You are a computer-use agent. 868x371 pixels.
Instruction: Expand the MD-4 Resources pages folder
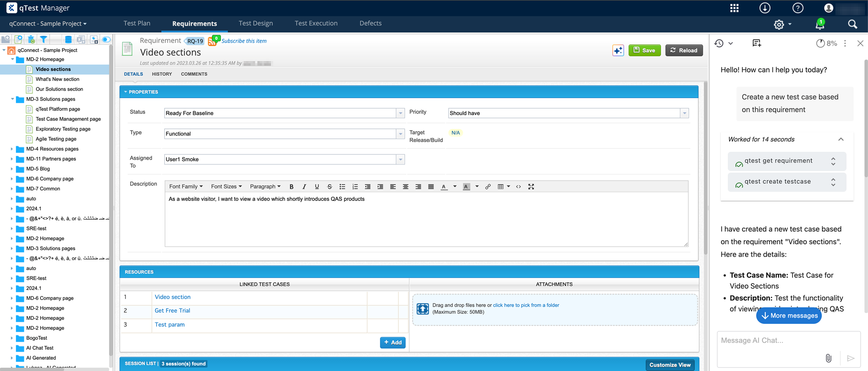click(x=12, y=149)
